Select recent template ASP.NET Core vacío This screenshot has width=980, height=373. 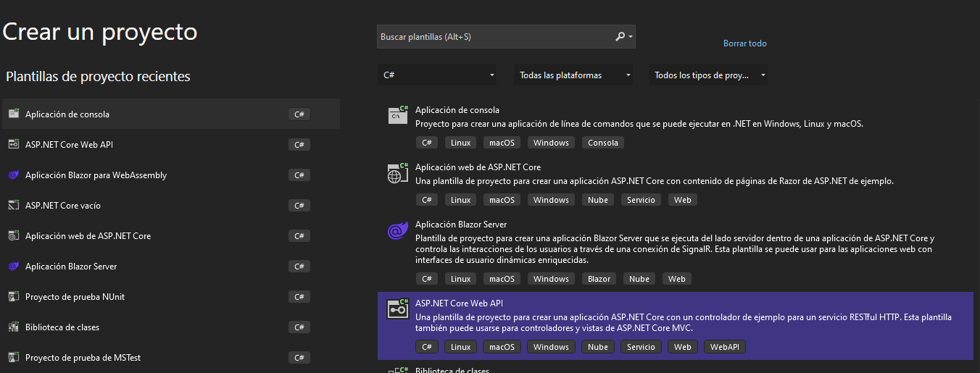pos(171,205)
